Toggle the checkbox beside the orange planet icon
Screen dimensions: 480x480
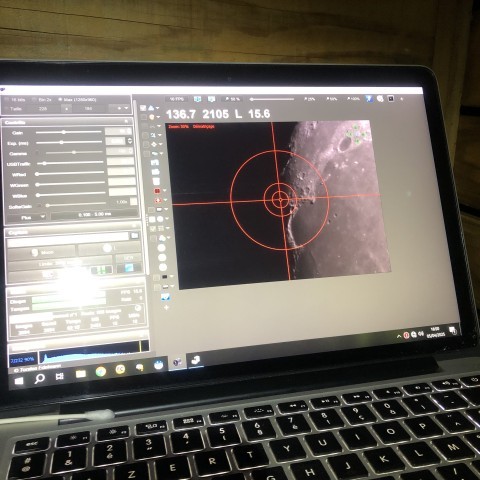point(144,117)
